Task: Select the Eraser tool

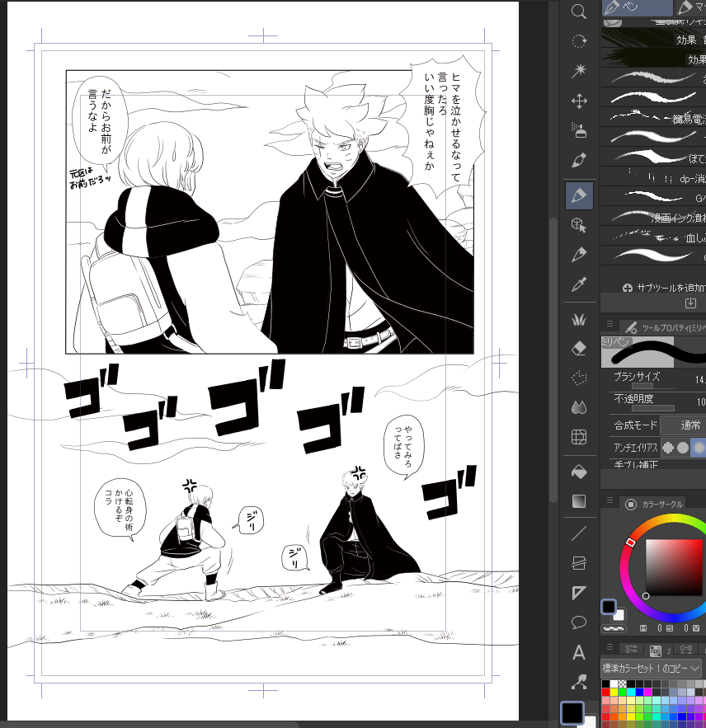Action: [579, 348]
